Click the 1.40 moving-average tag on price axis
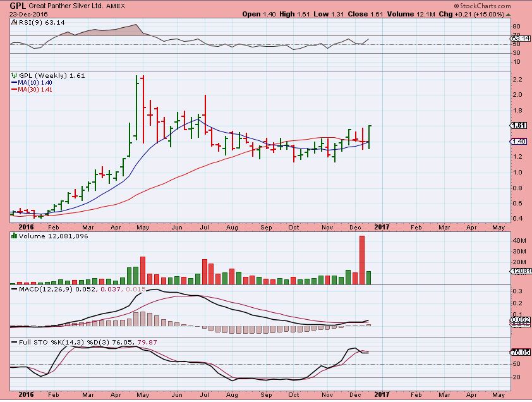Viewport: 532px width, 402px height. [x=519, y=141]
